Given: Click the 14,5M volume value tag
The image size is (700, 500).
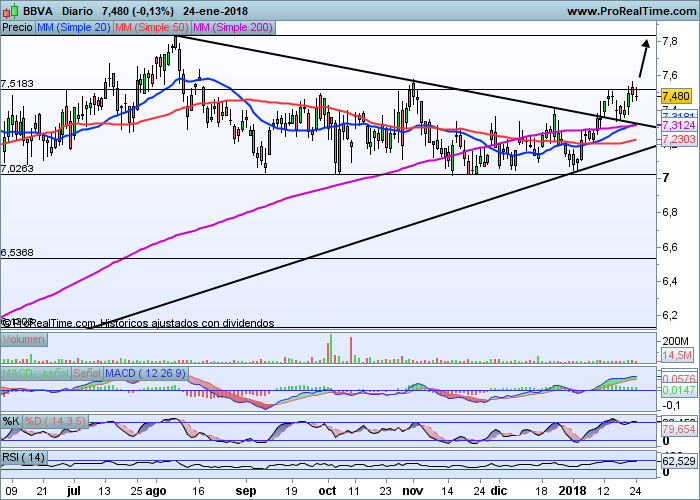Looking at the screenshot, I should [x=678, y=355].
